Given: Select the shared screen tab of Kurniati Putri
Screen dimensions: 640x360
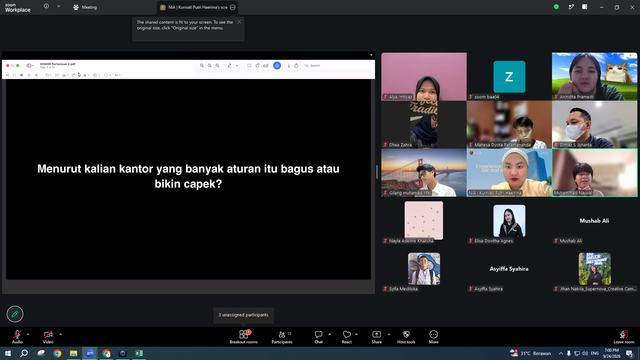Looking at the screenshot, I should (194, 7).
